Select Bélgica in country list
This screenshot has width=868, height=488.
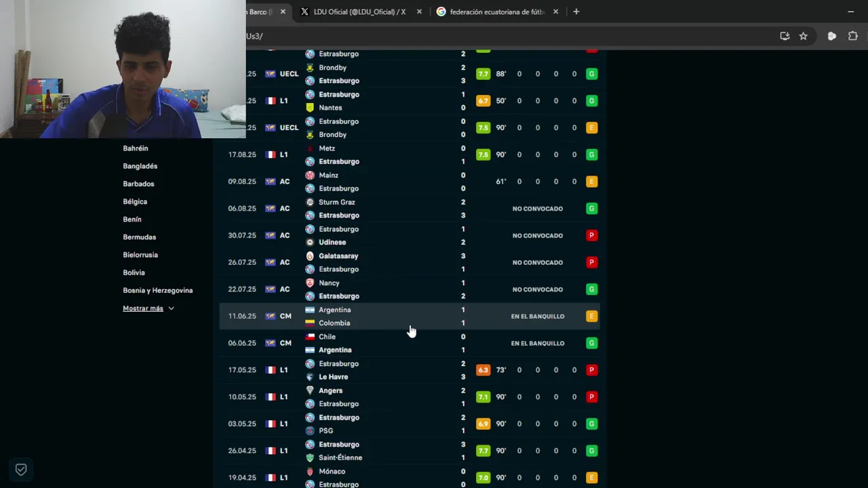pyautogui.click(x=135, y=201)
